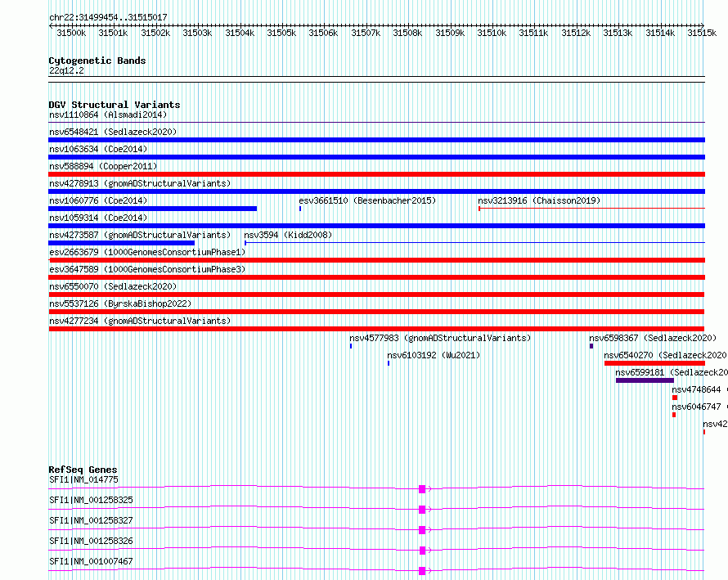
Task: Click the 22q12.2 cytogenetic band label
Action: coord(66,70)
